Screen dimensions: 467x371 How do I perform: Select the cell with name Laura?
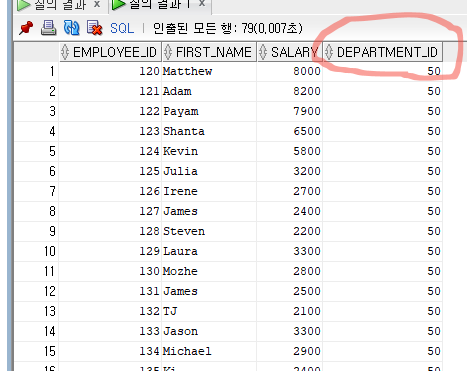[209, 251]
